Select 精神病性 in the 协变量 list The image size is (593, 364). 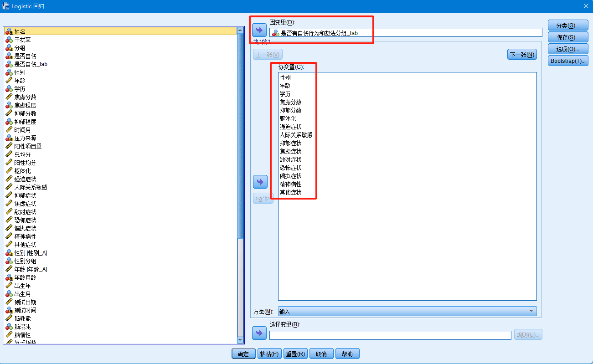point(291,184)
